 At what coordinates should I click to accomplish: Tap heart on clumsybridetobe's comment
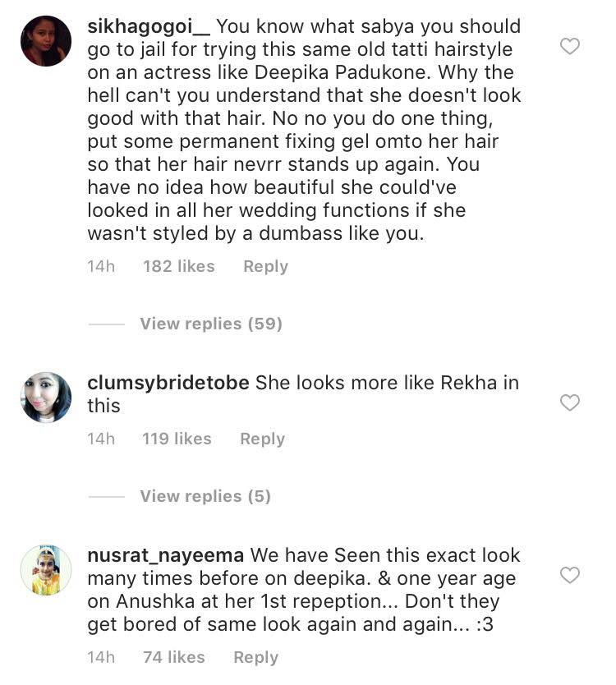coord(569,402)
